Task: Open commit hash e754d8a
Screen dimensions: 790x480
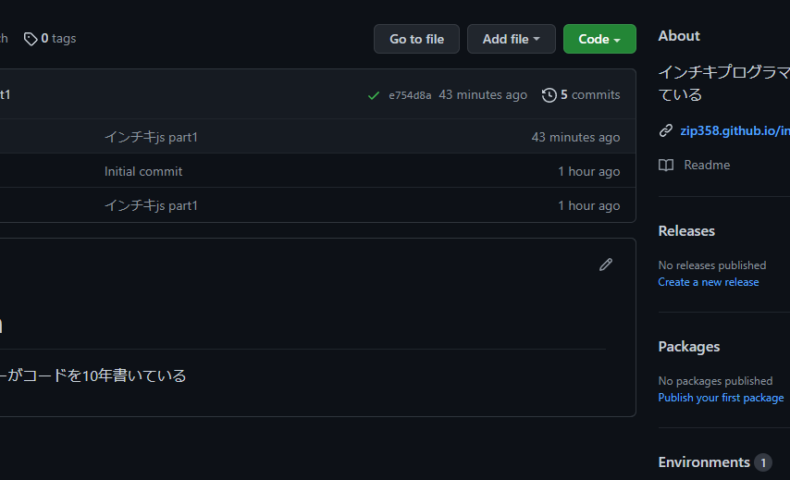Action: (410, 95)
